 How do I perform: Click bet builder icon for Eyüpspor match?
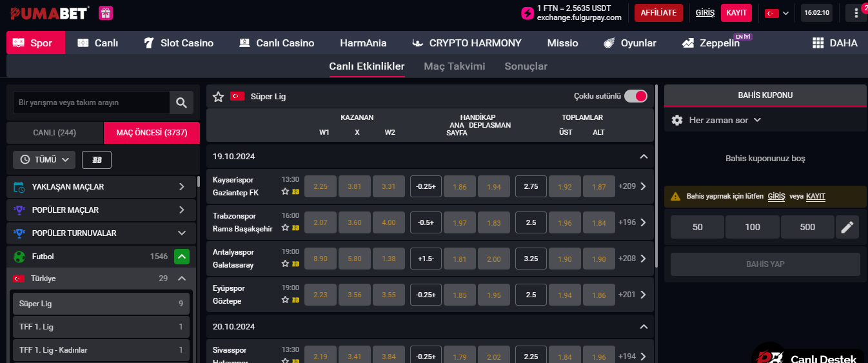[x=295, y=300]
